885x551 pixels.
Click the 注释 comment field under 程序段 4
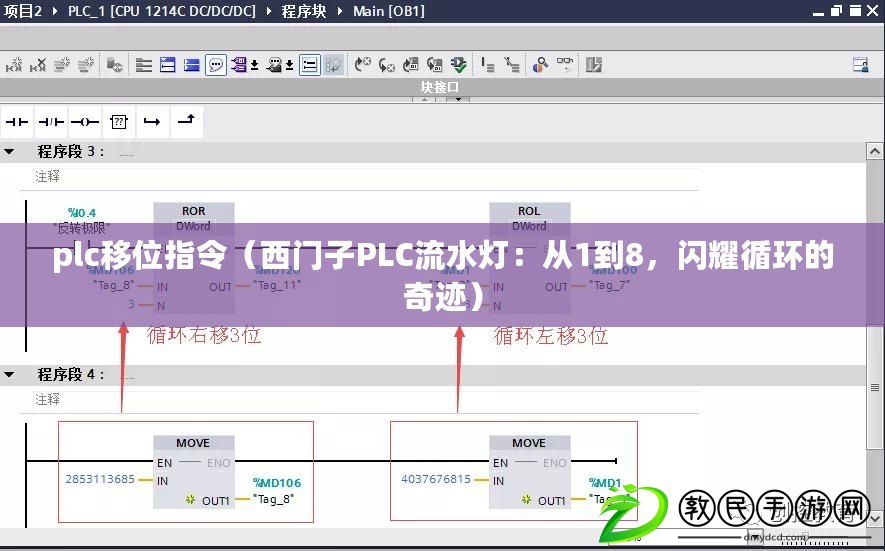point(367,400)
